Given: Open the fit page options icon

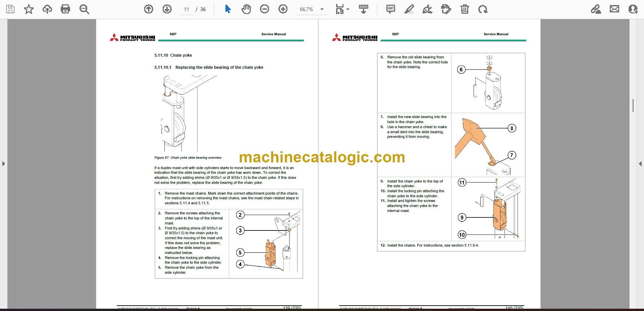Looking at the screenshot, I should point(339,9).
